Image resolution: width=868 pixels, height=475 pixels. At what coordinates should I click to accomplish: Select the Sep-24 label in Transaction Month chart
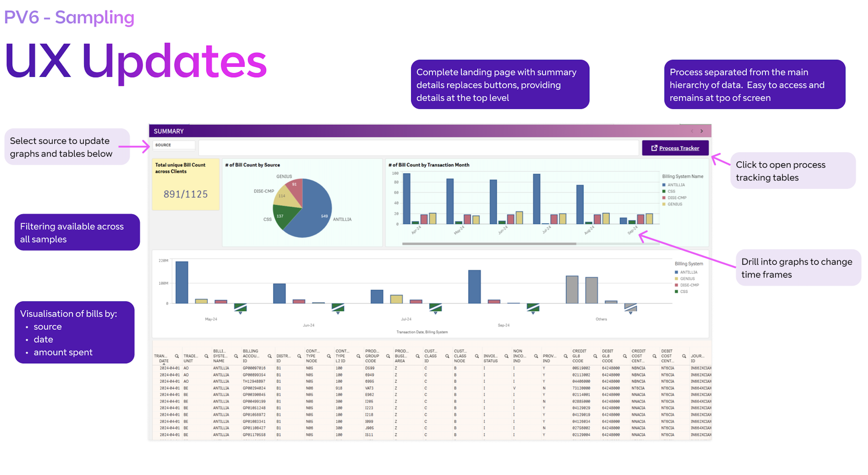click(633, 230)
